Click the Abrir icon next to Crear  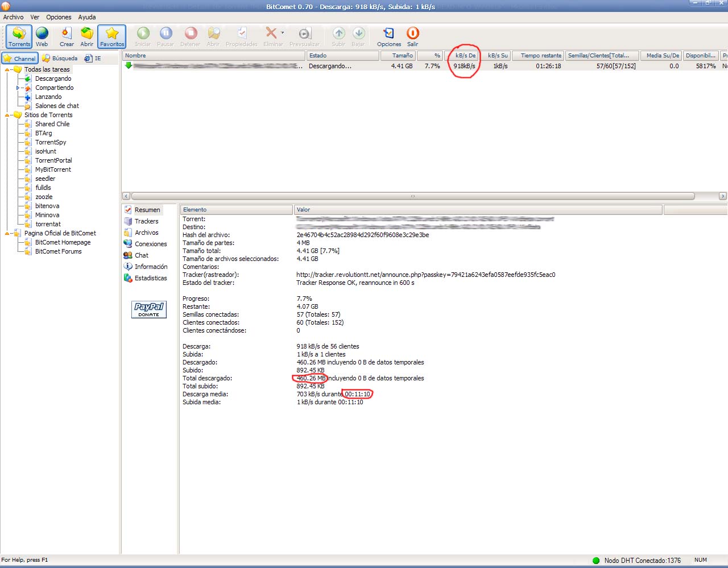tap(87, 36)
